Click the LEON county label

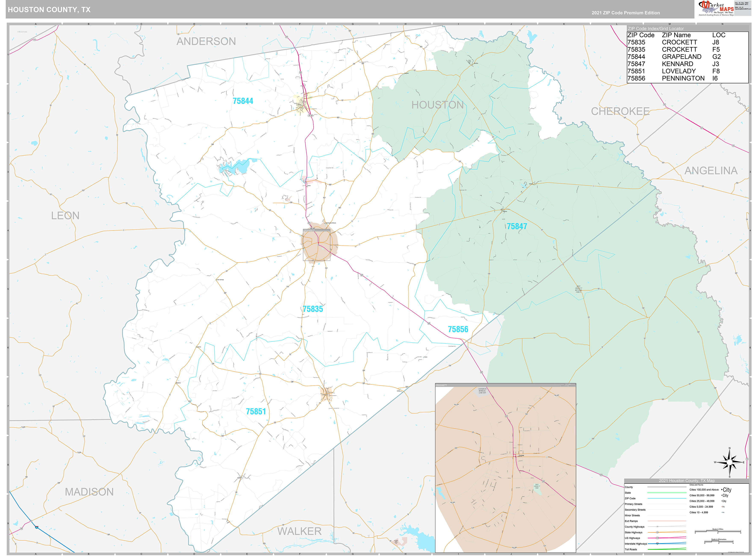tap(65, 216)
